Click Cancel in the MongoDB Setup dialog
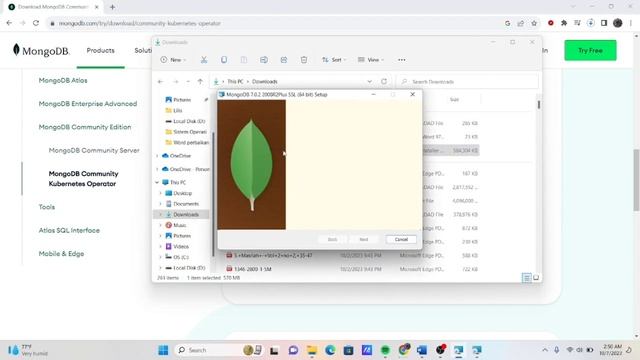The height and width of the screenshot is (360, 640). [401, 240]
